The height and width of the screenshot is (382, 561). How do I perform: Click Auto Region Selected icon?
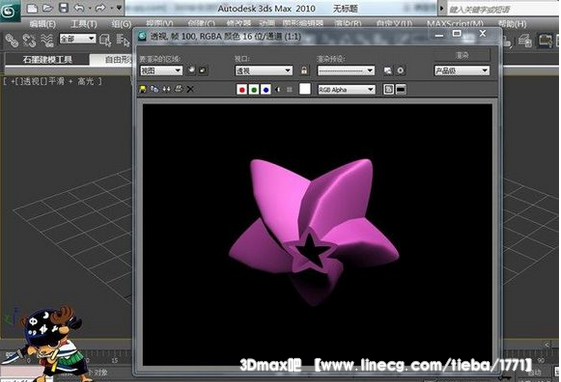[x=203, y=70]
